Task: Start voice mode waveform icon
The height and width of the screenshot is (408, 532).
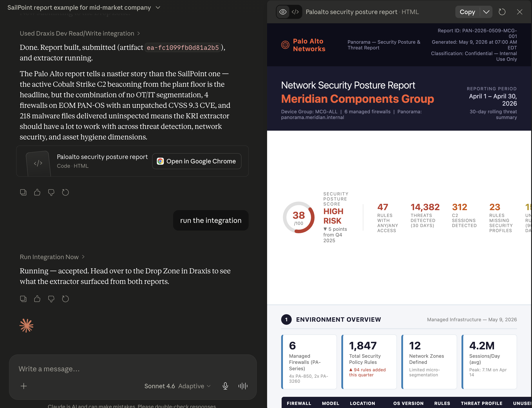Action: tap(243, 386)
